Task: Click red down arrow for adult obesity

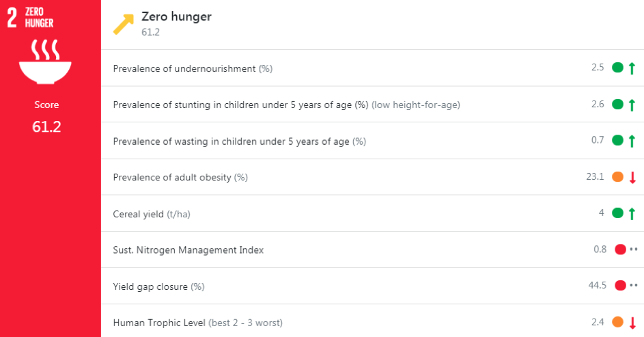Action: [632, 178]
